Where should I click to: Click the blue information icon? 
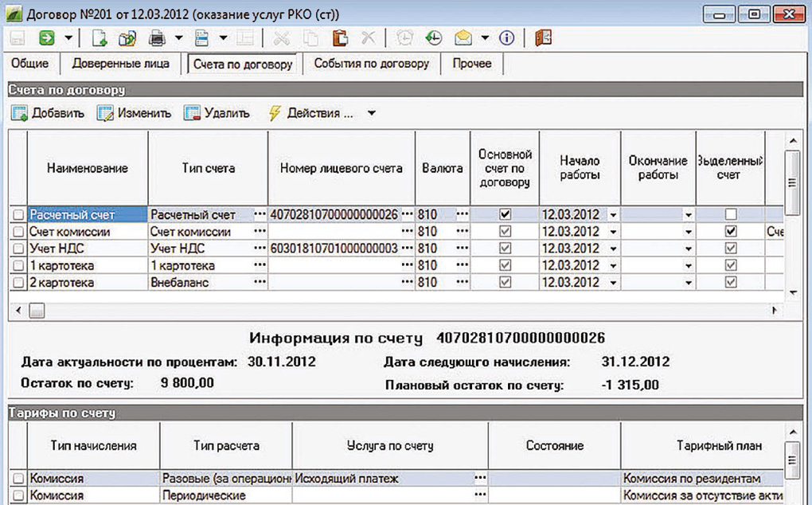(x=506, y=37)
